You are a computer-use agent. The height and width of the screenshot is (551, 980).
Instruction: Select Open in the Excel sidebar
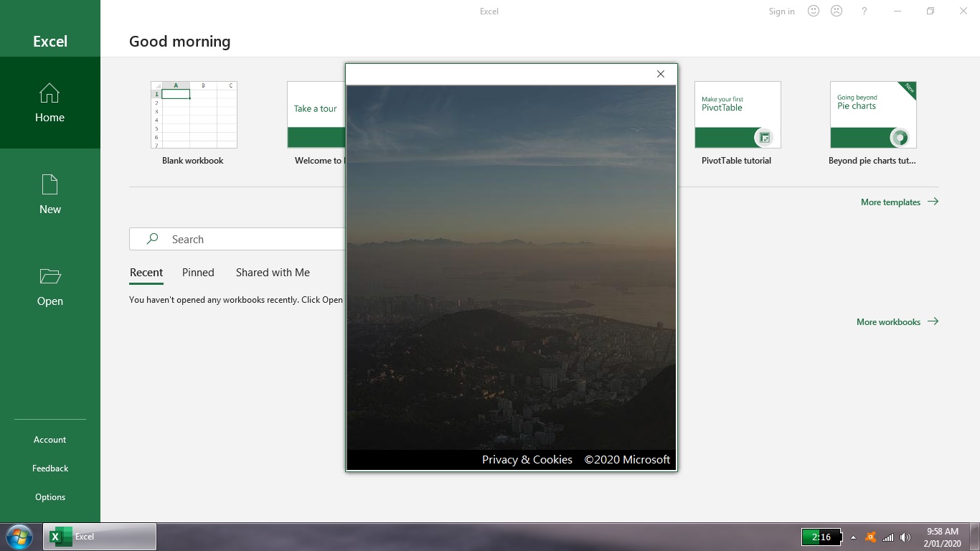pos(50,286)
